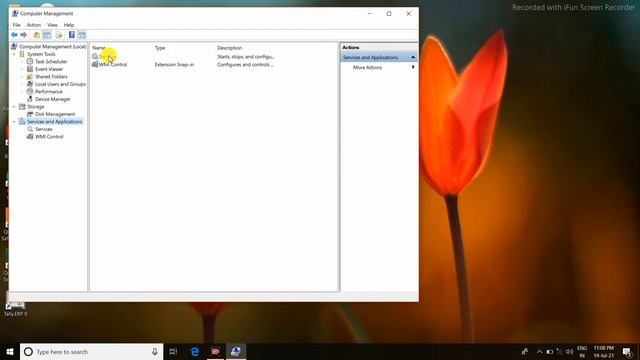Click the volume icon in system tray
The height and width of the screenshot is (360, 640).
pos(569,351)
